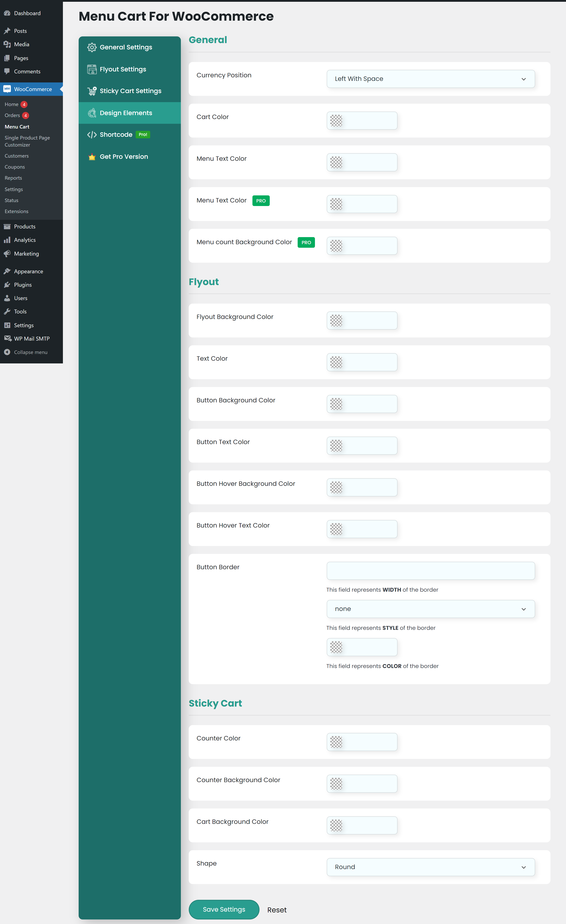
Task: Open Single Product Page Customizer link
Action: pyautogui.click(x=27, y=141)
